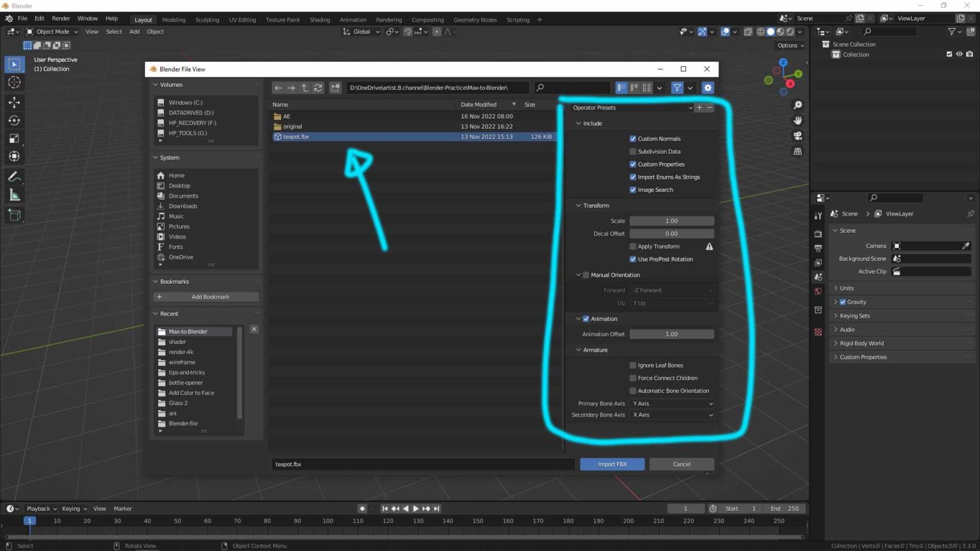Enable Manual Orientation checkbox
The width and height of the screenshot is (980, 551).
(x=586, y=275)
